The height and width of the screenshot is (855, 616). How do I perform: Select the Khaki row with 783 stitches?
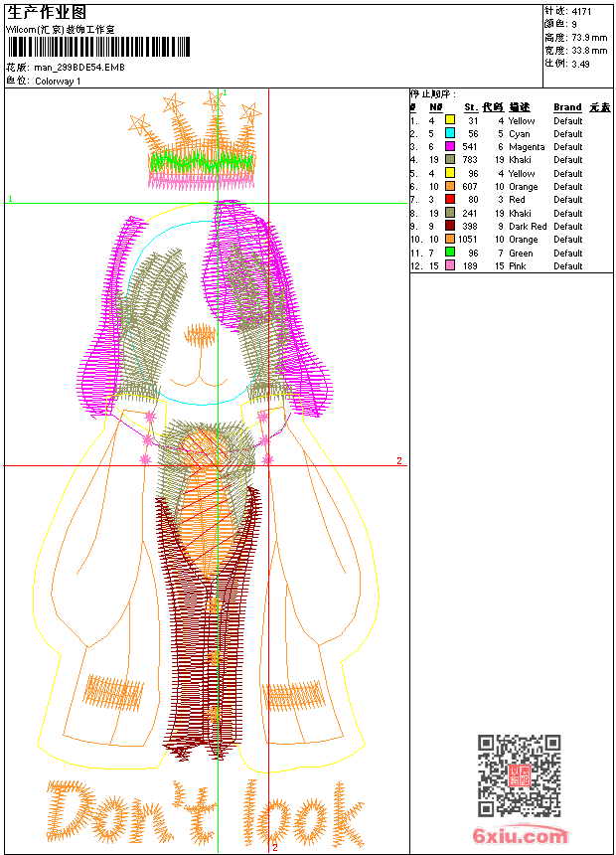(x=522, y=160)
